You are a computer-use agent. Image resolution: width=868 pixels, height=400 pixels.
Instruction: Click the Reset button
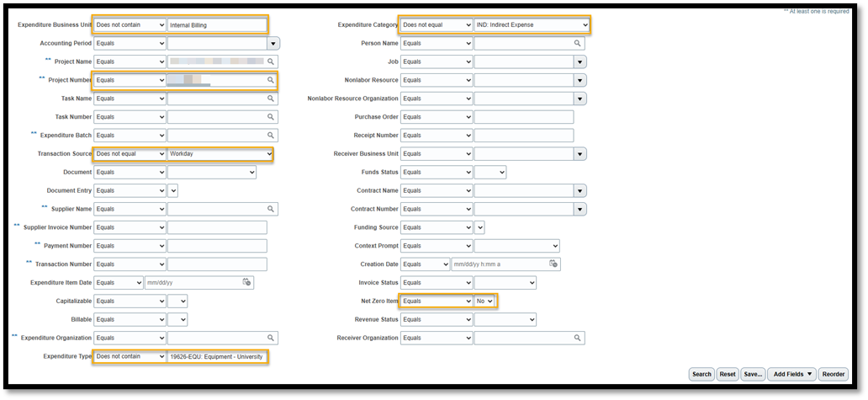[x=727, y=374]
